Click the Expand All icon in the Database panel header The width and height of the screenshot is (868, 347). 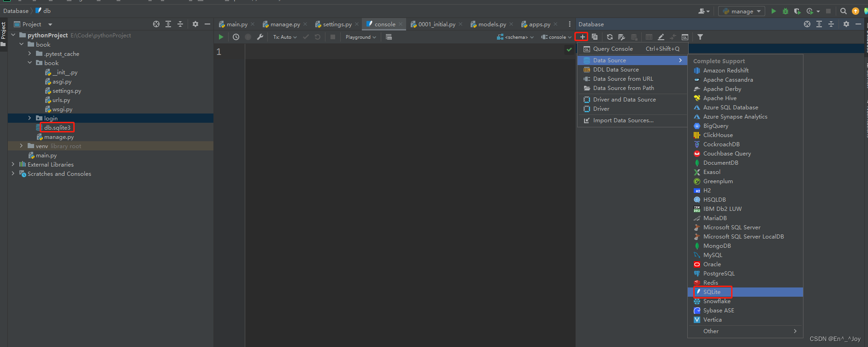pos(819,24)
